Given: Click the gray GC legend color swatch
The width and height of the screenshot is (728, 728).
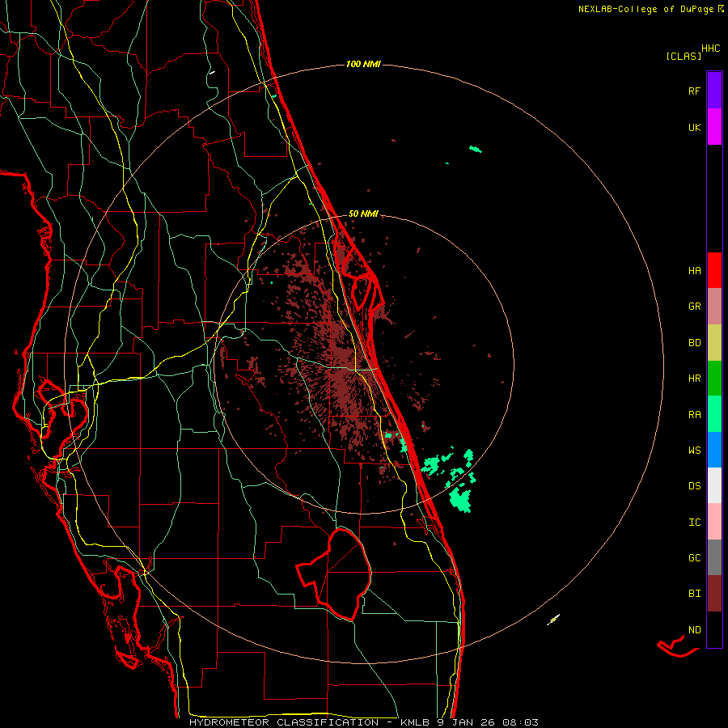Looking at the screenshot, I should pyautogui.click(x=714, y=557).
